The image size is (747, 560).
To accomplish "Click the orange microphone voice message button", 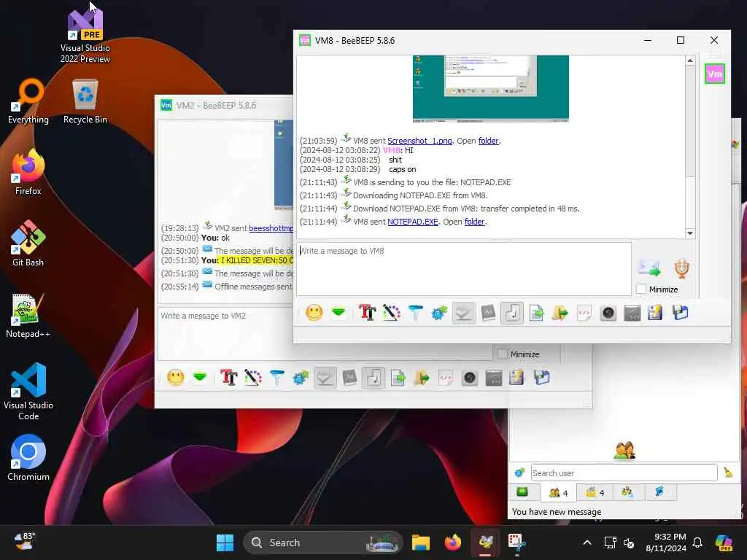I will (x=682, y=268).
